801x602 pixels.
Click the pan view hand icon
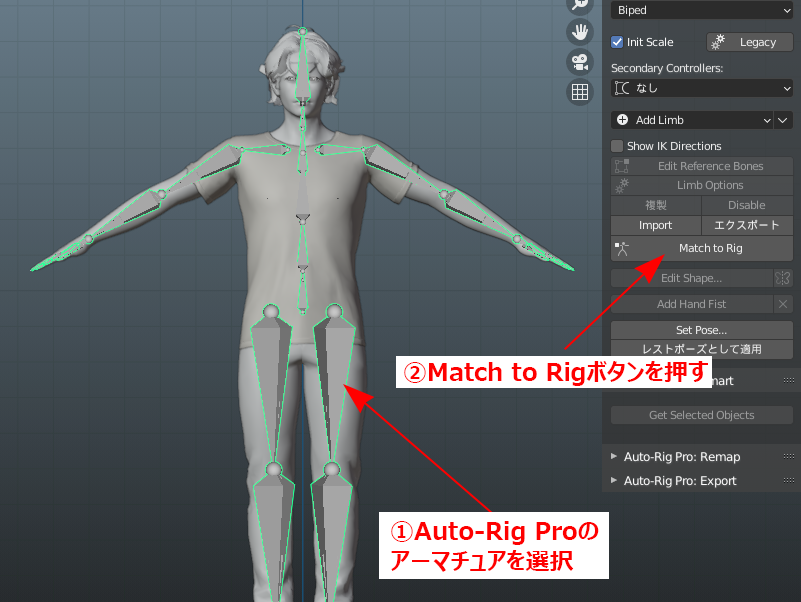point(580,32)
